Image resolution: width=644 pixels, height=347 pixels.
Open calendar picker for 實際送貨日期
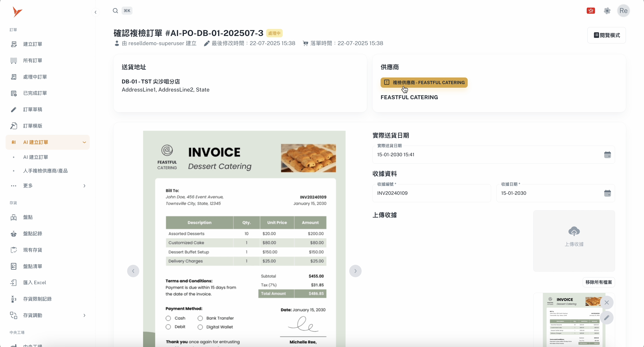[x=608, y=155]
